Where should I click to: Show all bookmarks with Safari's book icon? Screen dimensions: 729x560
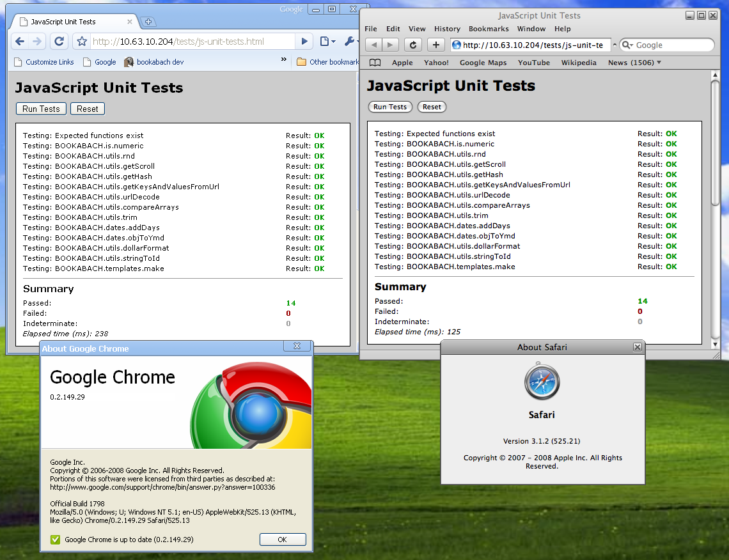click(375, 62)
